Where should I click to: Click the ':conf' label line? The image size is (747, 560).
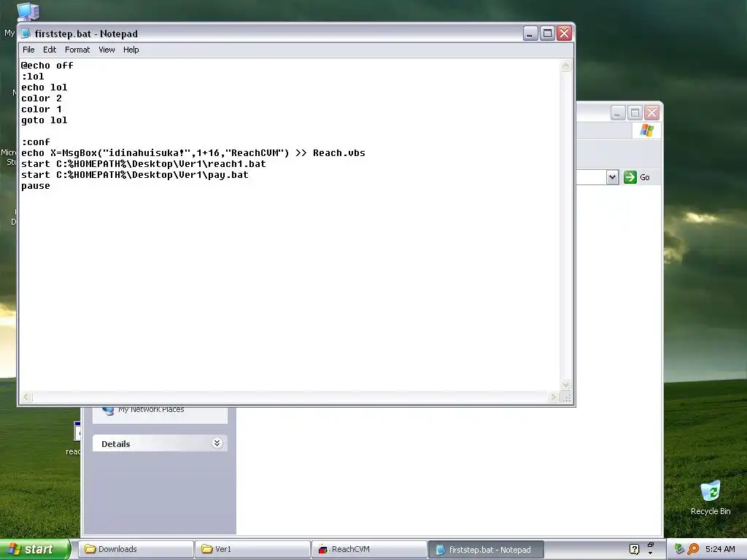(36, 142)
